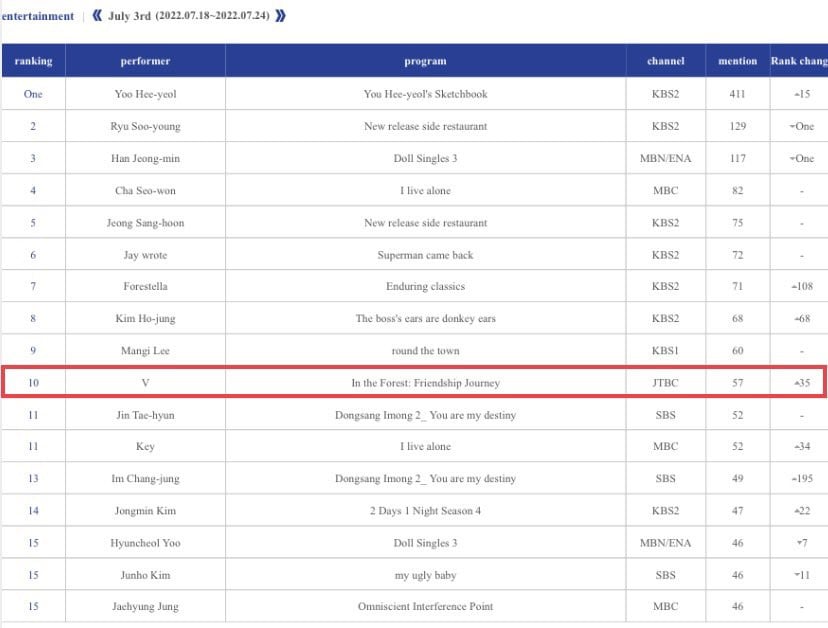Screen dimensions: 828x628
Task: Go to next week with right double-chevron
Action: click(x=280, y=16)
